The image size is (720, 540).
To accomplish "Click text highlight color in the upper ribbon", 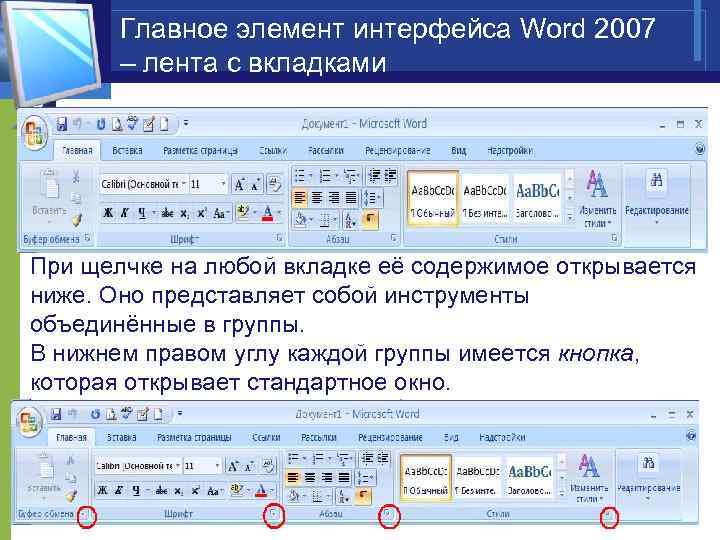I will click(x=243, y=213).
